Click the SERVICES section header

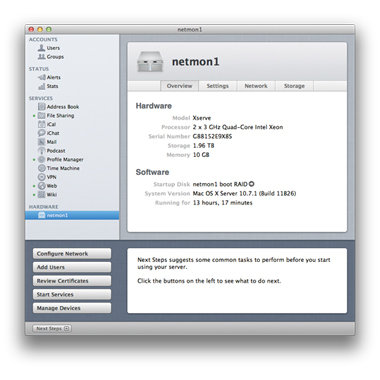41,98
